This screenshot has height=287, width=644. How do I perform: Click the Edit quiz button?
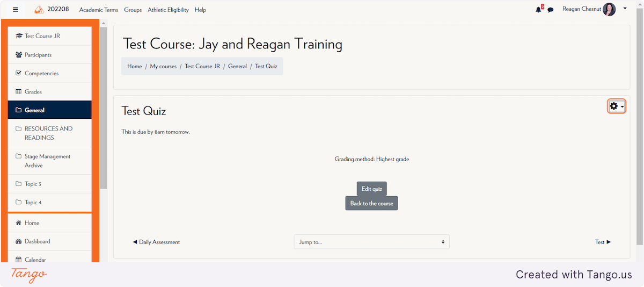tap(371, 189)
